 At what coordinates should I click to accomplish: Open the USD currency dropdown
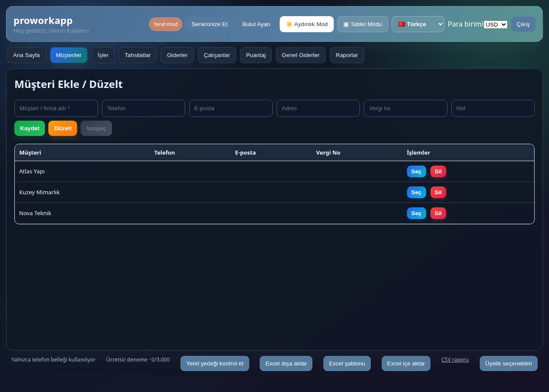(x=496, y=24)
